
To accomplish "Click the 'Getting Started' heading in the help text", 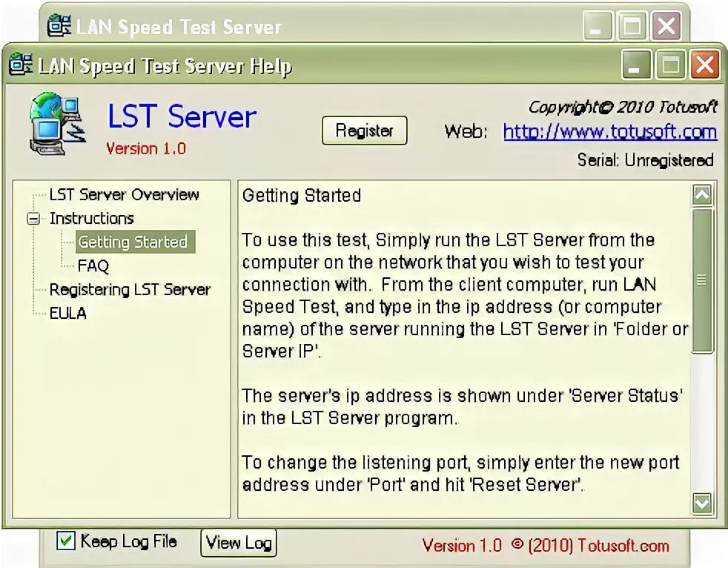I will [x=302, y=195].
